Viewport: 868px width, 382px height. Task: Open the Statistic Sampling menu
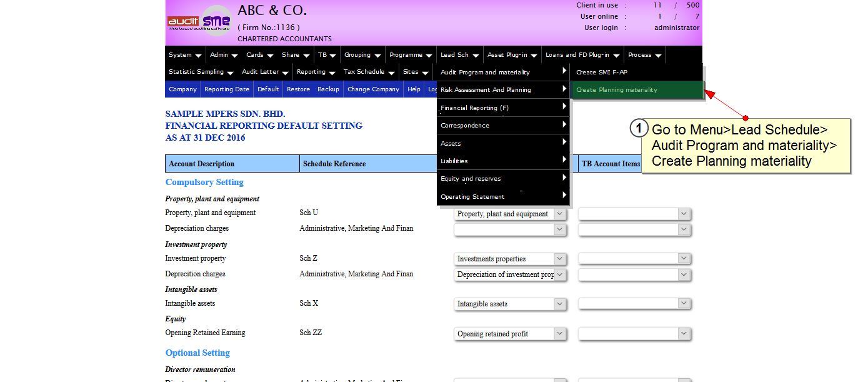201,72
